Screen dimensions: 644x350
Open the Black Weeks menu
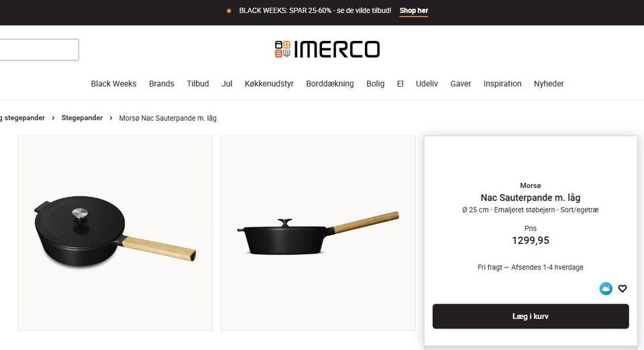pos(114,83)
